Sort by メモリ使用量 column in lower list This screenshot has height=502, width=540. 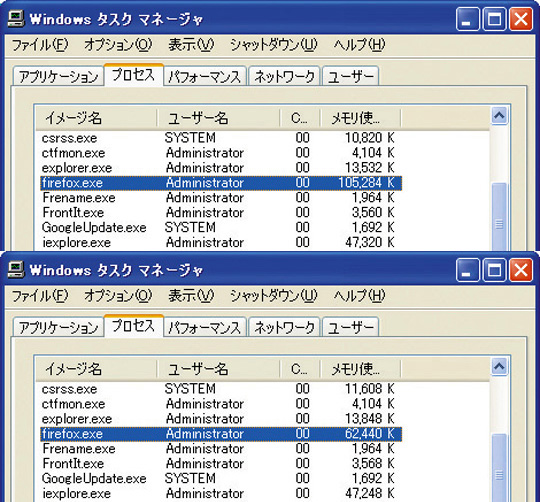[x=361, y=369]
